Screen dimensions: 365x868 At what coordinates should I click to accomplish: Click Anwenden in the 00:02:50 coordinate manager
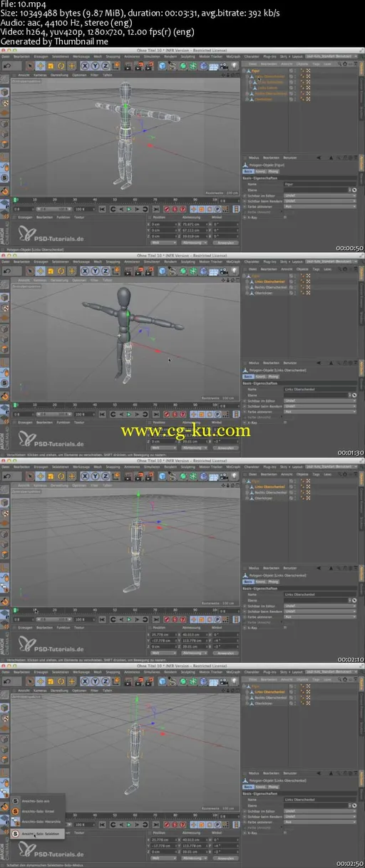pyautogui.click(x=225, y=859)
